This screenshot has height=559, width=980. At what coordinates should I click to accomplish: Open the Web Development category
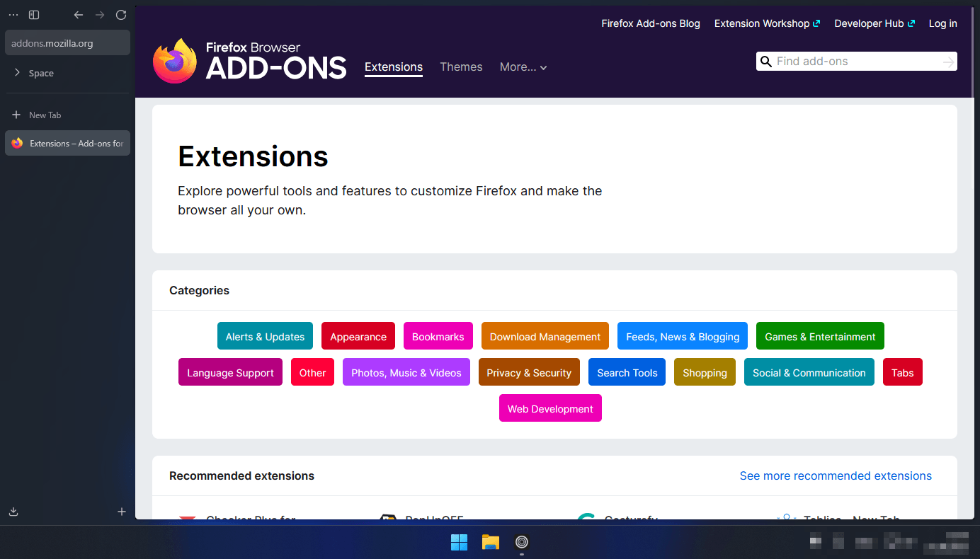(x=550, y=409)
